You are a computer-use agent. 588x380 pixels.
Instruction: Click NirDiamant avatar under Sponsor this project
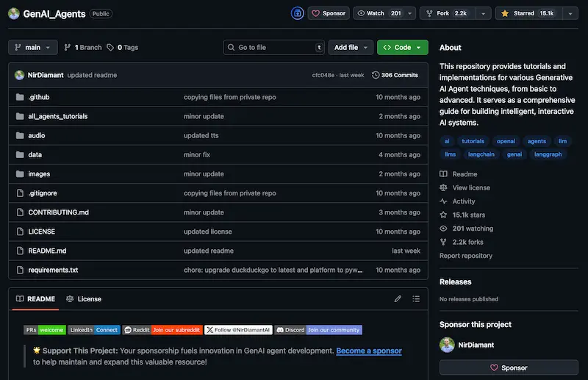point(447,345)
